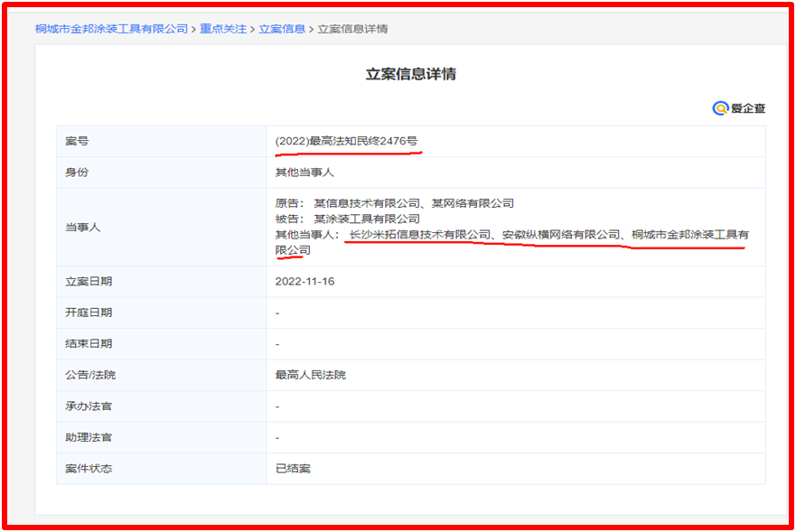Click the 立案信息详情 breadcrumb text
Screen dimensions: 796x532
352,29
